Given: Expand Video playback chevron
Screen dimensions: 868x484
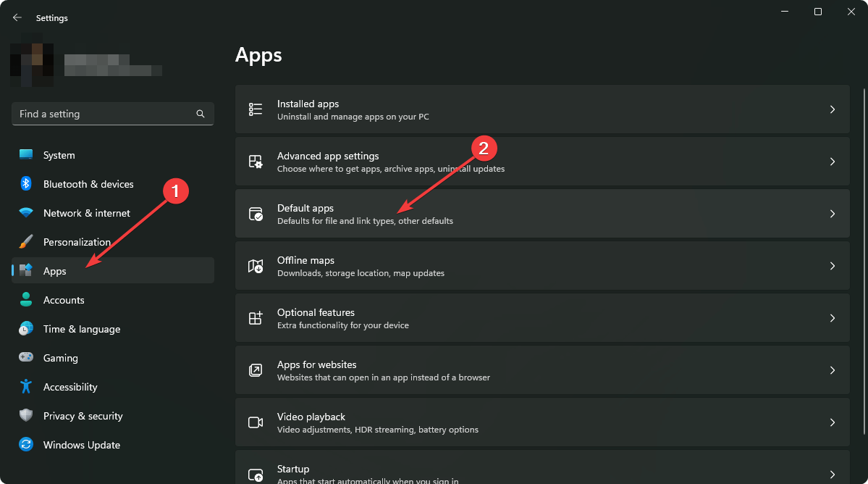Looking at the screenshot, I should coord(832,422).
